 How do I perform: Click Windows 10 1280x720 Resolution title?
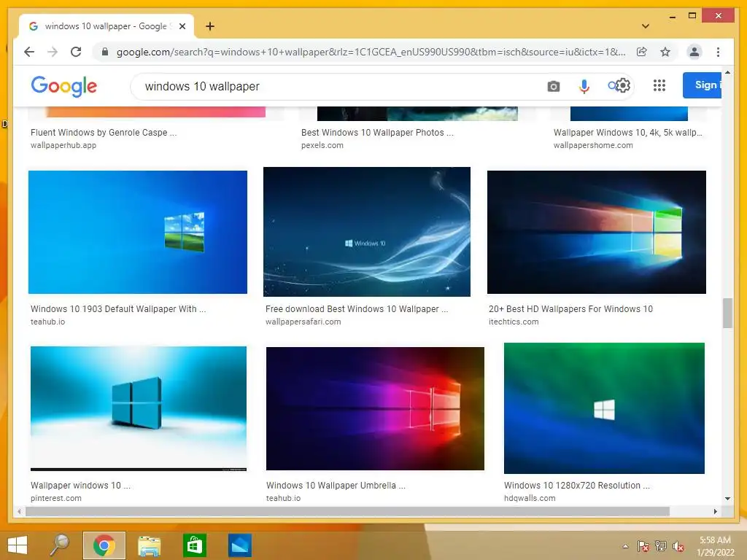tap(576, 485)
